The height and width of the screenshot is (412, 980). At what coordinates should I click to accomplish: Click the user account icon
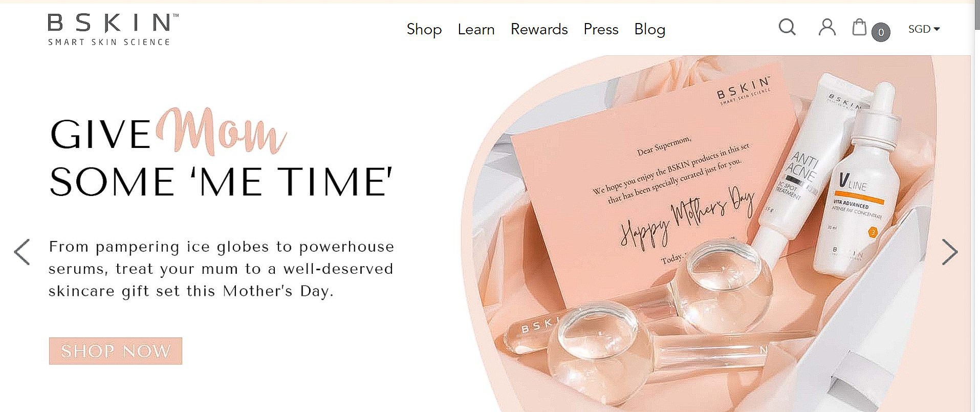coord(827,27)
